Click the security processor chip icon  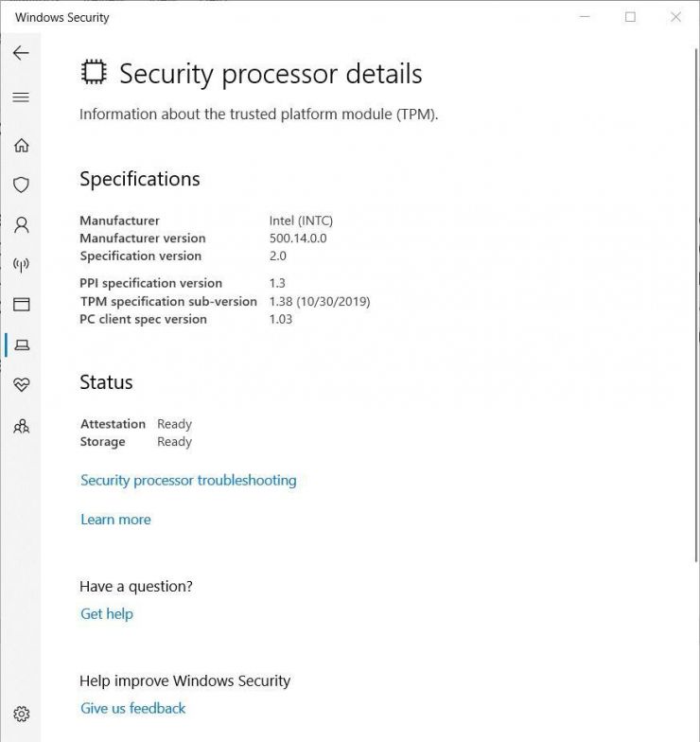93,73
